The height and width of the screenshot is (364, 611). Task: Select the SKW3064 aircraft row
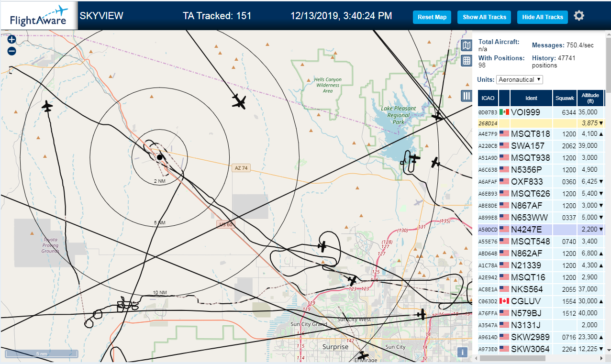click(541, 349)
